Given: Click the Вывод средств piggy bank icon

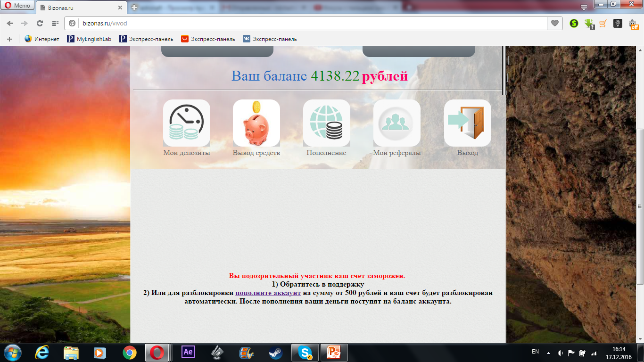Looking at the screenshot, I should point(256,123).
